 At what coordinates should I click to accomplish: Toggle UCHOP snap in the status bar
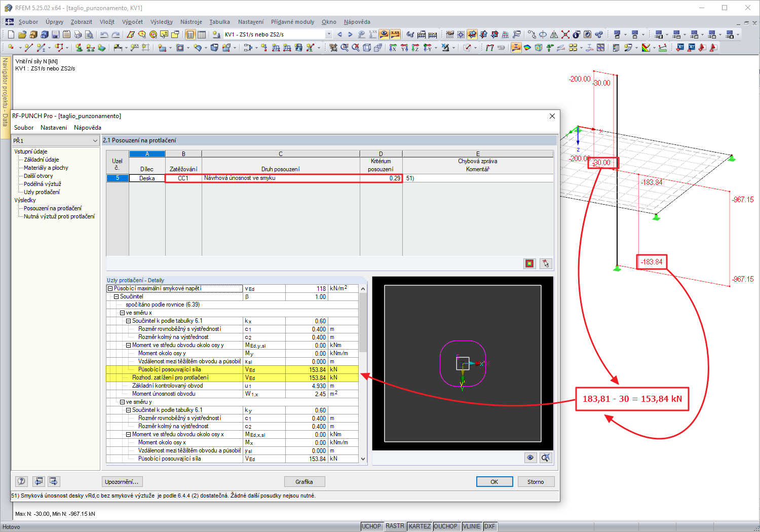click(x=371, y=526)
